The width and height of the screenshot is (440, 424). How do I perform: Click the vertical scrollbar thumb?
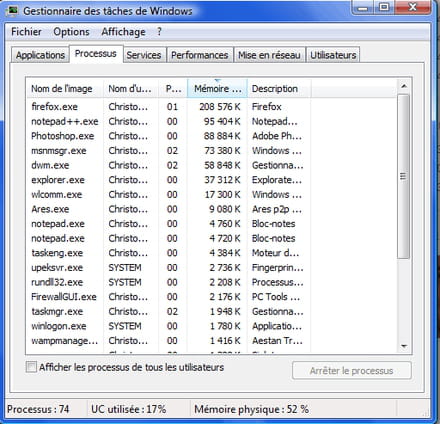tap(403, 176)
